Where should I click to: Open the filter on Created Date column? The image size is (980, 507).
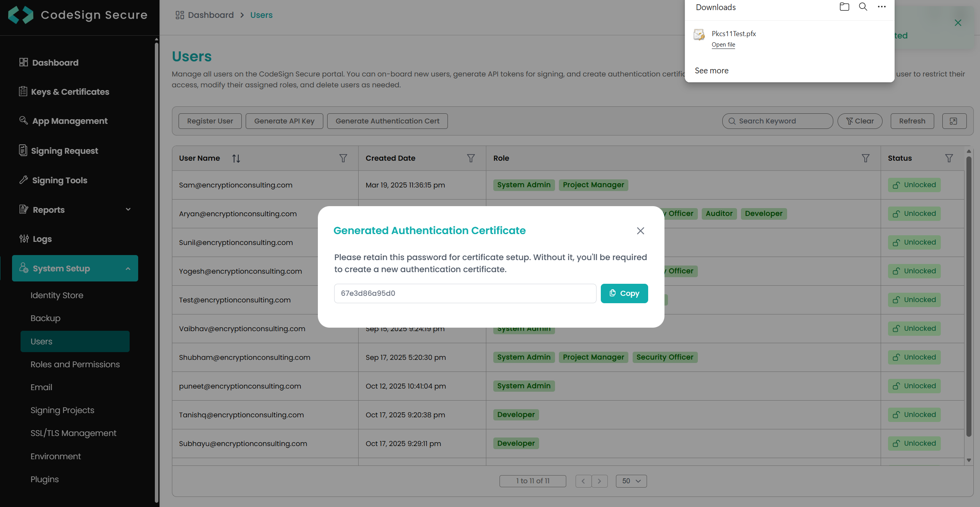click(471, 158)
